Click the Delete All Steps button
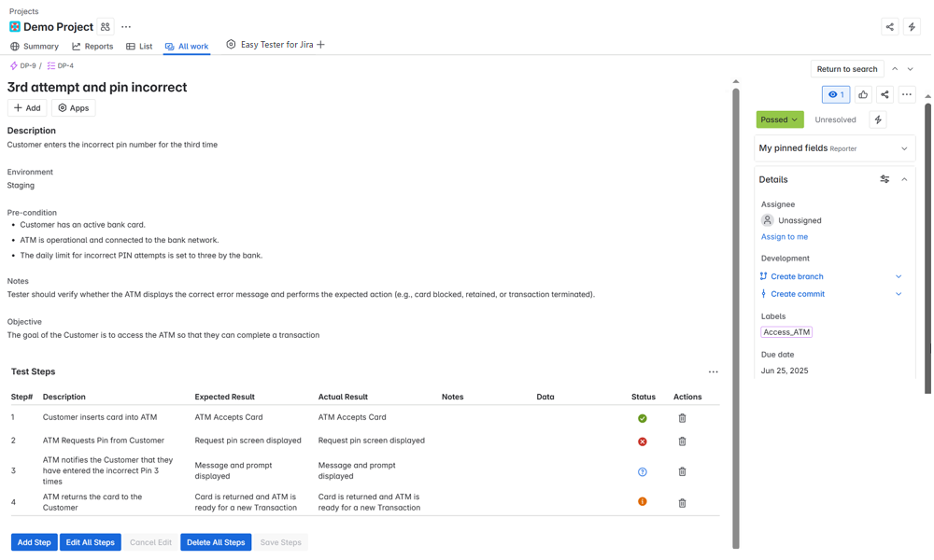The height and width of the screenshot is (560, 934). click(x=216, y=543)
